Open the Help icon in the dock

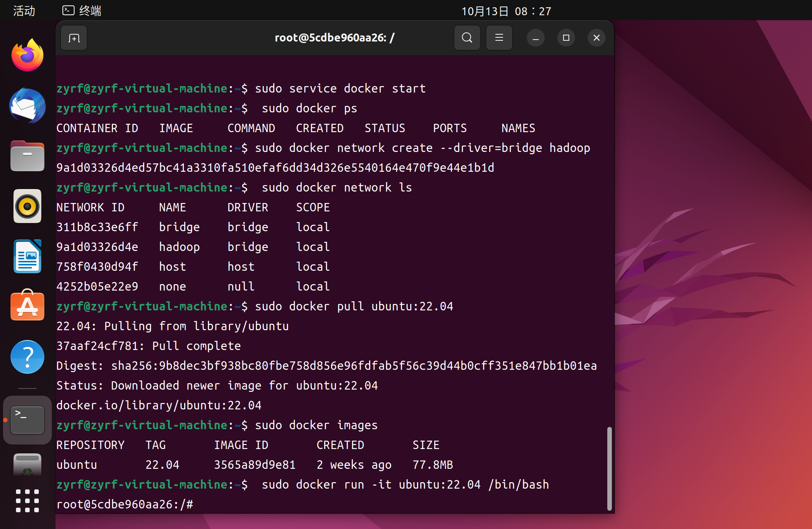tap(27, 357)
